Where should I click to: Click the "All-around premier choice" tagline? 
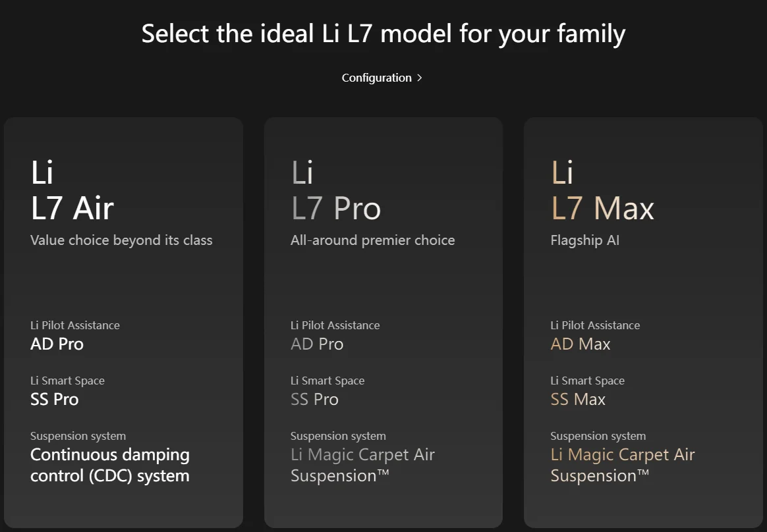pos(372,240)
